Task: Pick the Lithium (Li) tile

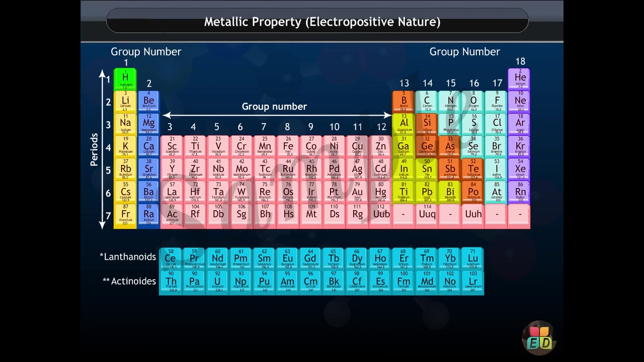Action: tap(125, 102)
